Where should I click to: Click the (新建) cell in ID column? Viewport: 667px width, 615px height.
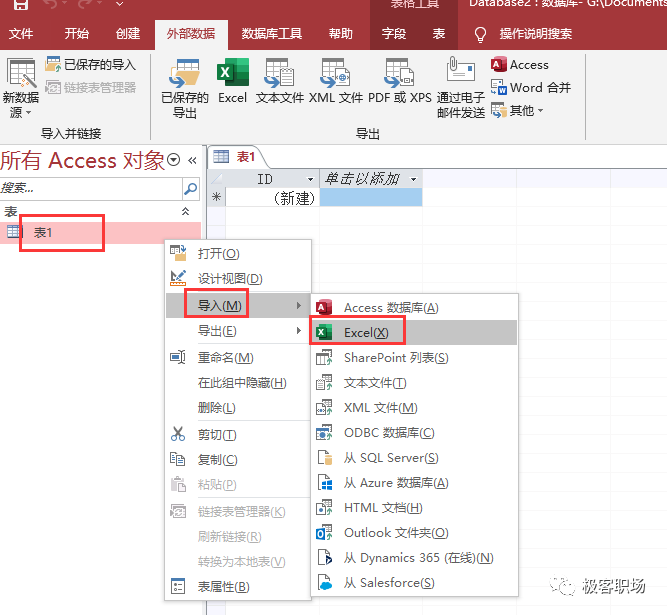[272, 198]
